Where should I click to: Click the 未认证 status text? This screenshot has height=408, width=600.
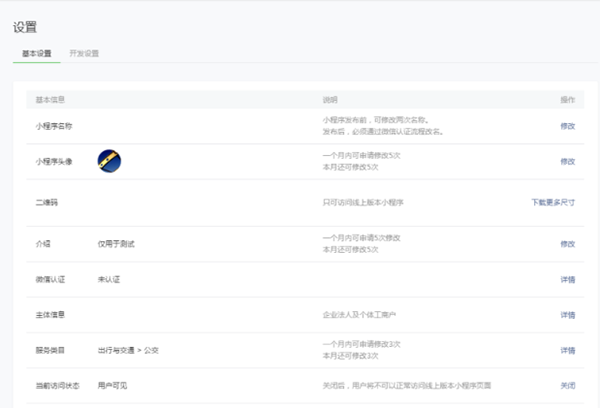(108, 280)
